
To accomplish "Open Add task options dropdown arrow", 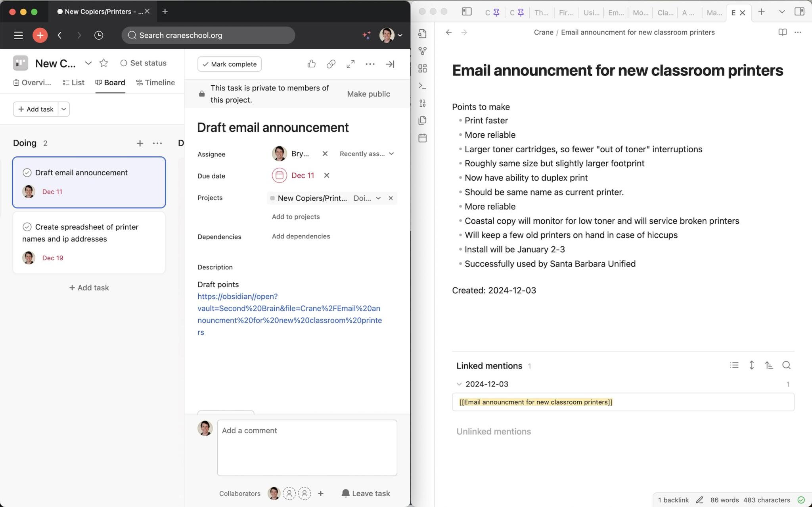I will [x=64, y=109].
